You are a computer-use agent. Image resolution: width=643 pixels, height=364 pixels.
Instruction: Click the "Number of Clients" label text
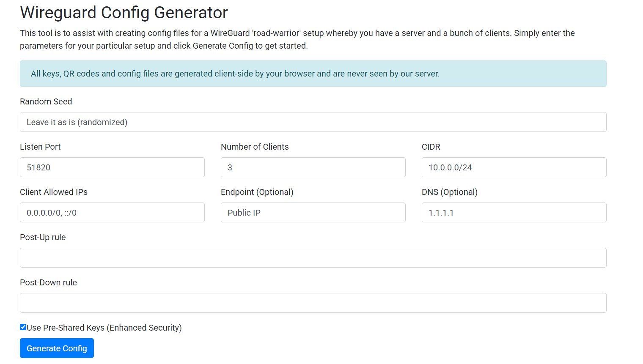point(255,147)
